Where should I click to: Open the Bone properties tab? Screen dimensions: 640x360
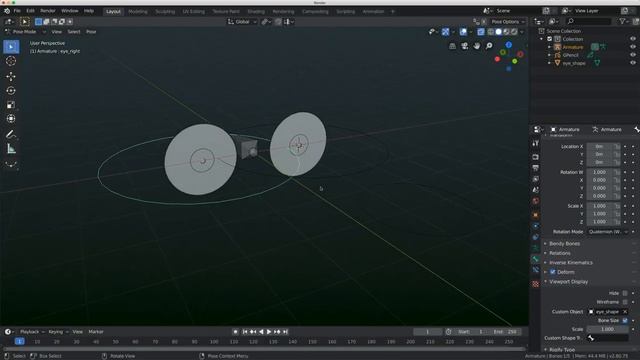[x=536, y=259]
